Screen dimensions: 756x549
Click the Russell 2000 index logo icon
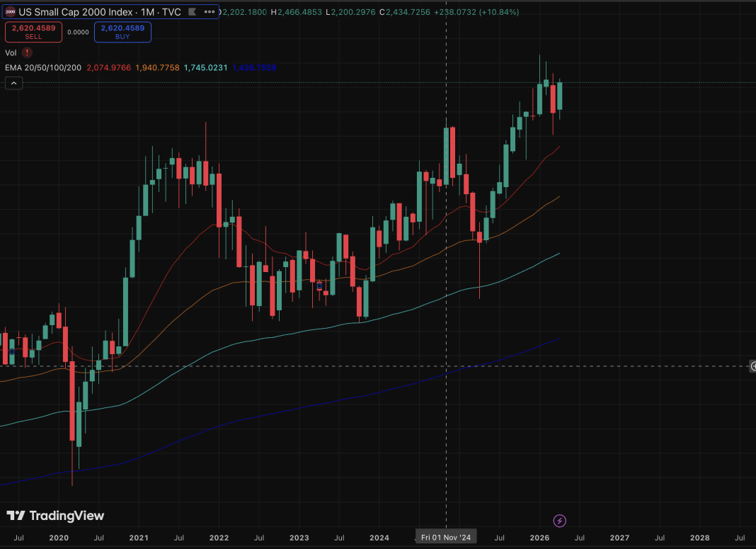pos(10,12)
